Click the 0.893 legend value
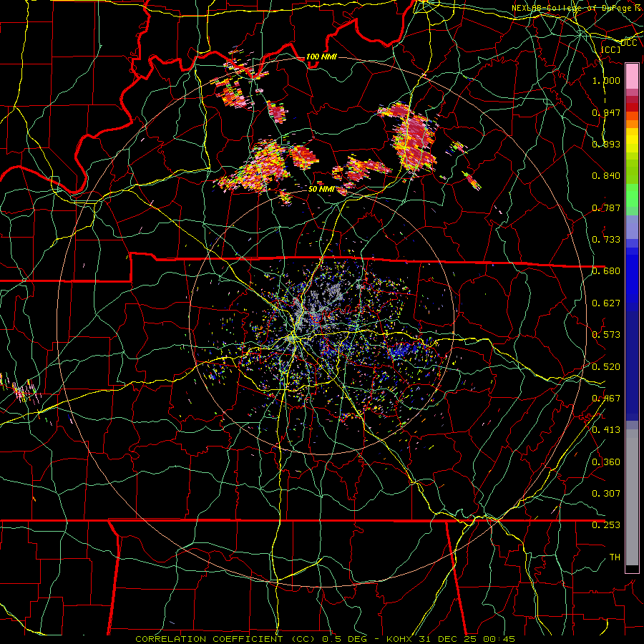Screen dimensions: 644x644 [606, 144]
